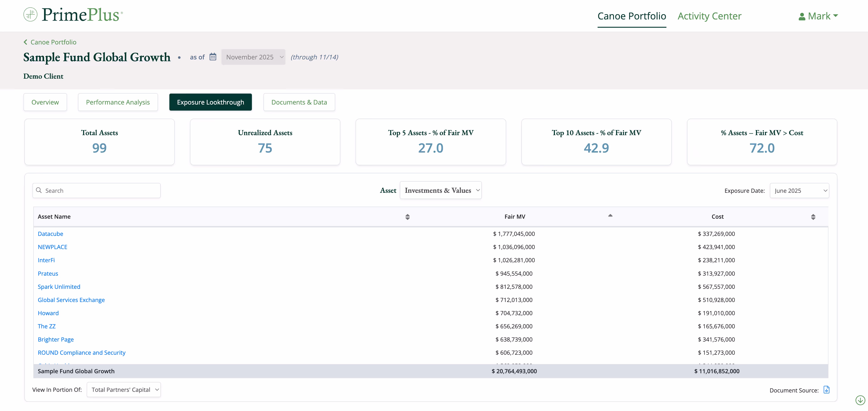Open the Total Partners' Capital dropdown
Screen dimensions: 868x411
124,389
